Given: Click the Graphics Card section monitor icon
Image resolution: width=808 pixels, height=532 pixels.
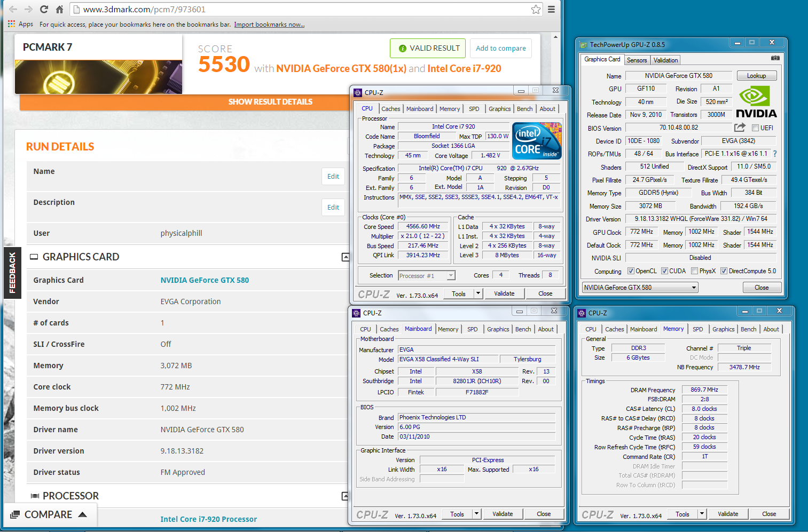Looking at the screenshot, I should pos(34,257).
